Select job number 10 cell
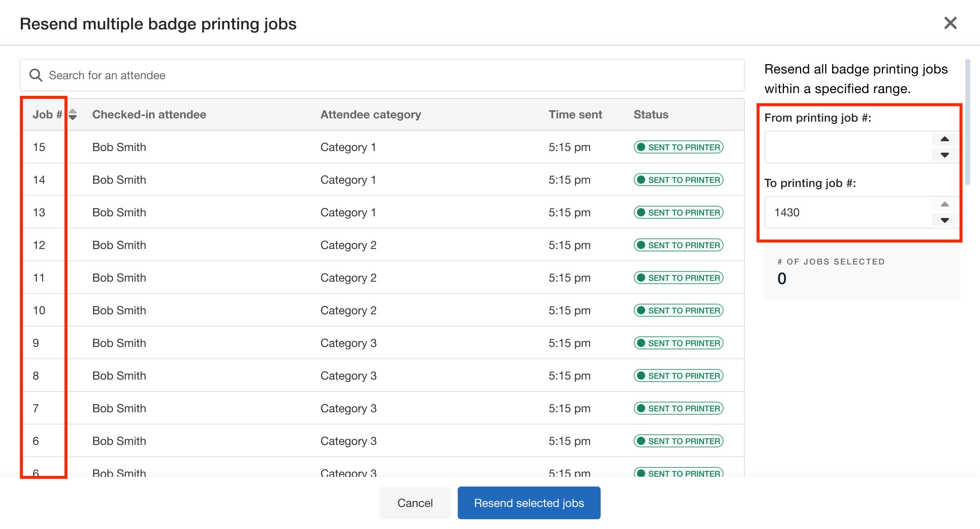The height and width of the screenshot is (529, 980). [39, 310]
